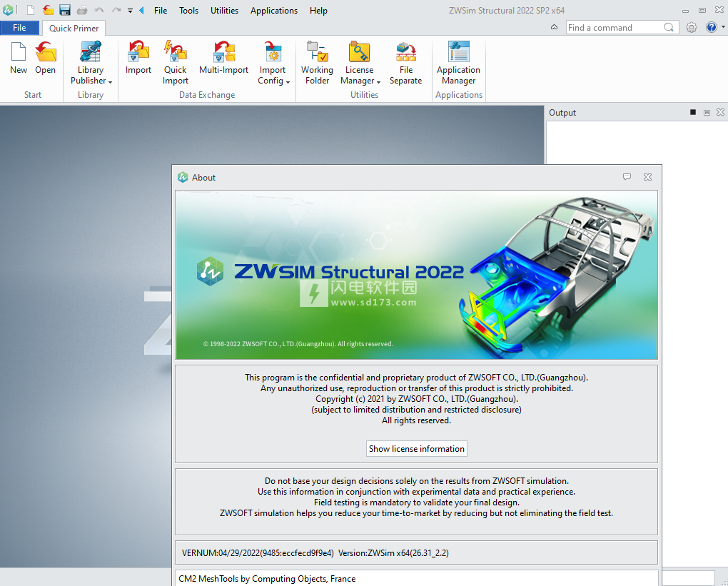Float the Output panel with restore icon
Image resolution: width=728 pixels, height=586 pixels.
coord(707,112)
